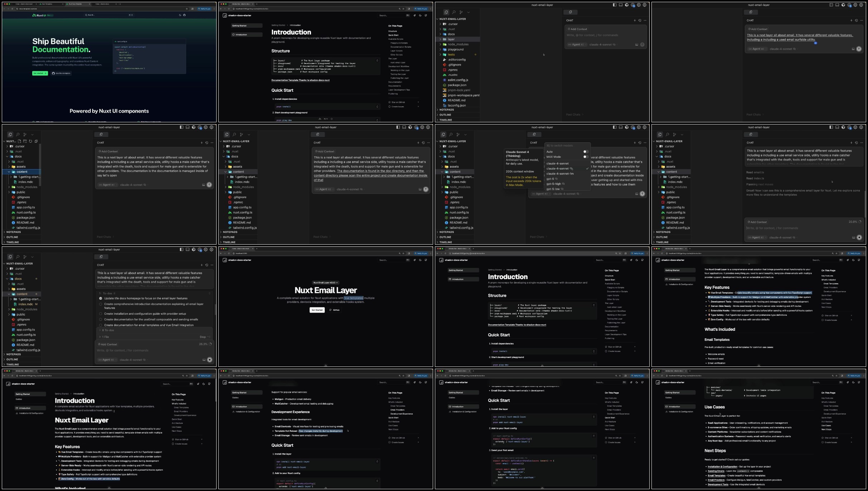This screenshot has height=491, width=868.
Task: Click the send arrow button in the model-menu frame
Action: click(x=642, y=194)
